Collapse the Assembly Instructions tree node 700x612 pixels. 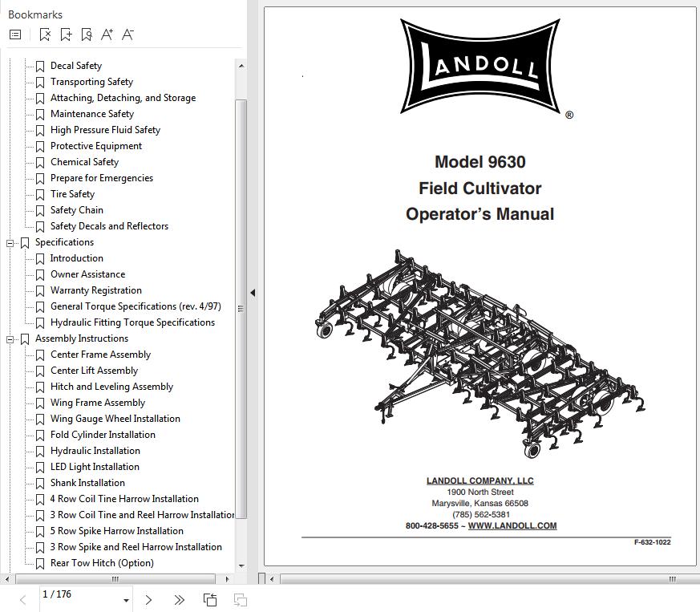point(10,339)
